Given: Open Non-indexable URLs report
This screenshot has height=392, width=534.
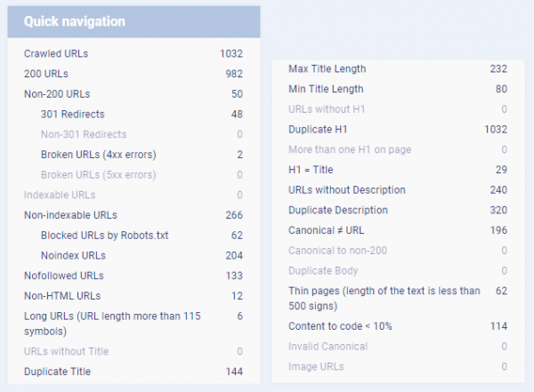Looking at the screenshot, I should 70,215.
